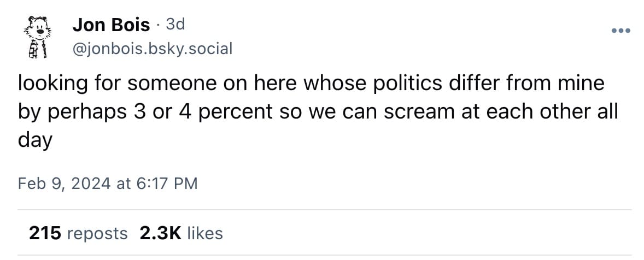
Task: Open the three-dot post options menu
Action: pos(620,29)
